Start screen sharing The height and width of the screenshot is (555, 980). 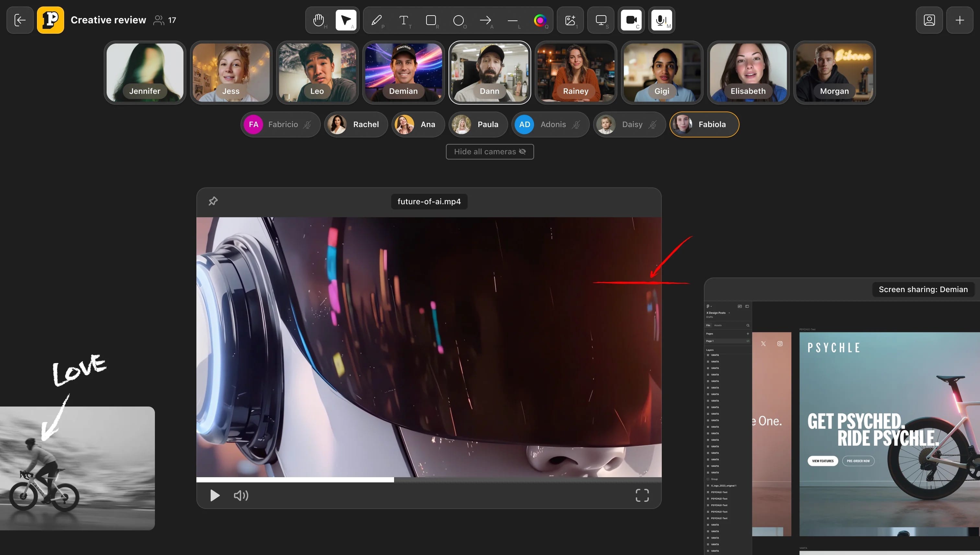(601, 20)
